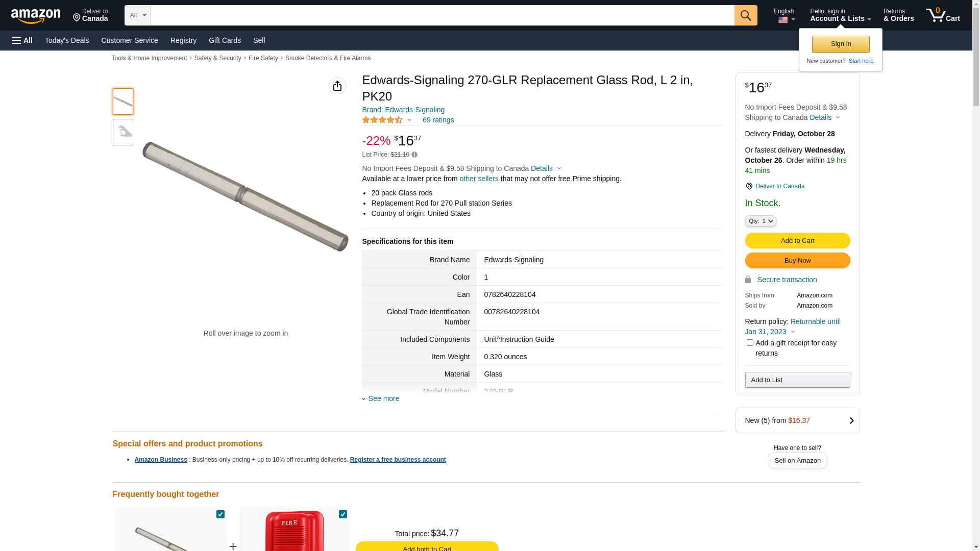Click into the Amazon search field

pyautogui.click(x=443, y=15)
